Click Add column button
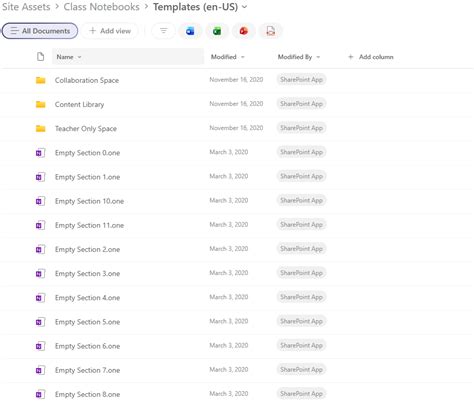The image size is (474, 403). 371,57
